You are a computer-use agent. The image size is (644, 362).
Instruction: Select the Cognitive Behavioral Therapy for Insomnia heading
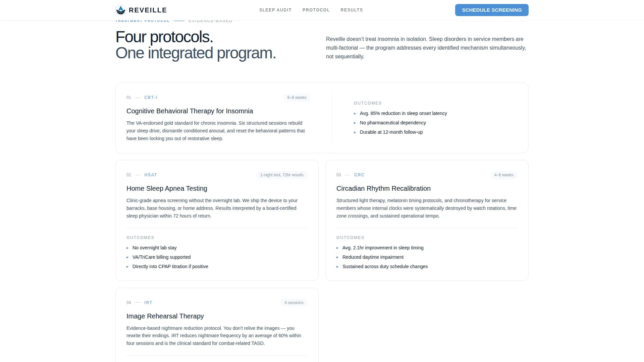pyautogui.click(x=190, y=111)
